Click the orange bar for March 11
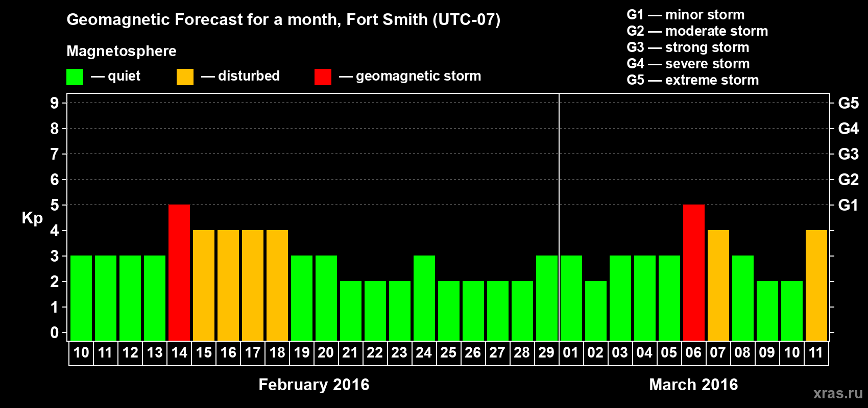This screenshot has height=408, width=868. tap(816, 286)
